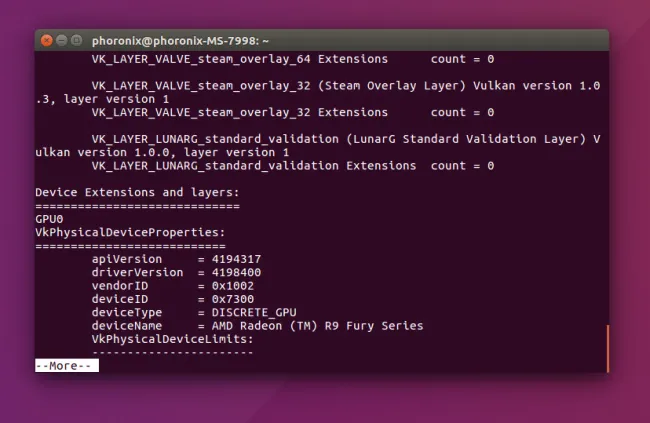Click the text ".3, layer version 1"

(x=102, y=99)
